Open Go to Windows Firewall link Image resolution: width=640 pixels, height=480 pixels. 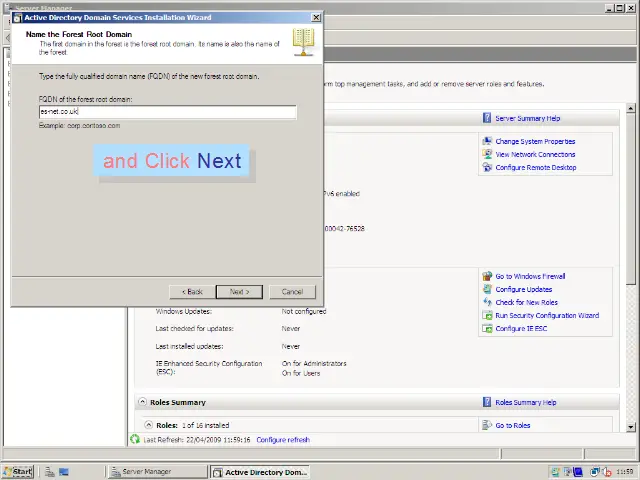(x=530, y=276)
